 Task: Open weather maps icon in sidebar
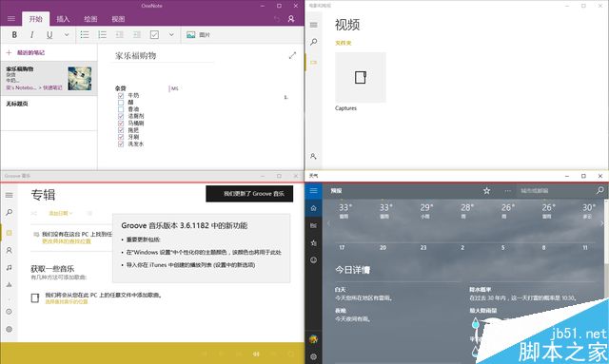pyautogui.click(x=313, y=225)
